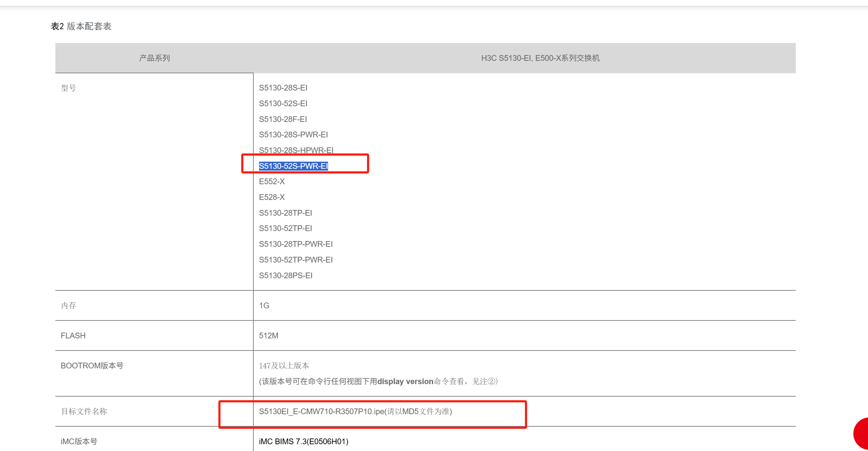Click the E528-X model entry

272,197
